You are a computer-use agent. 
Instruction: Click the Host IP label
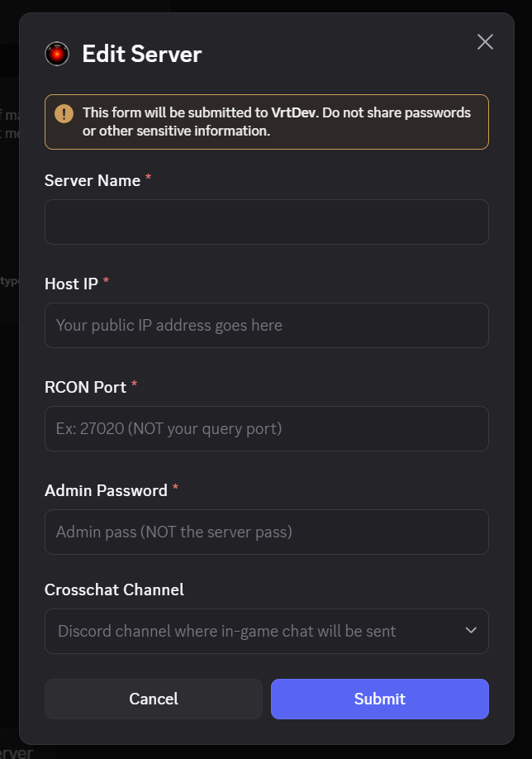point(73,284)
